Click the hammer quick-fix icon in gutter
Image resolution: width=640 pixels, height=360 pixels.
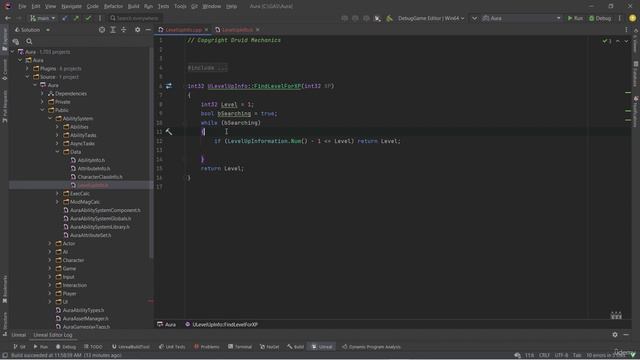pyautogui.click(x=169, y=131)
